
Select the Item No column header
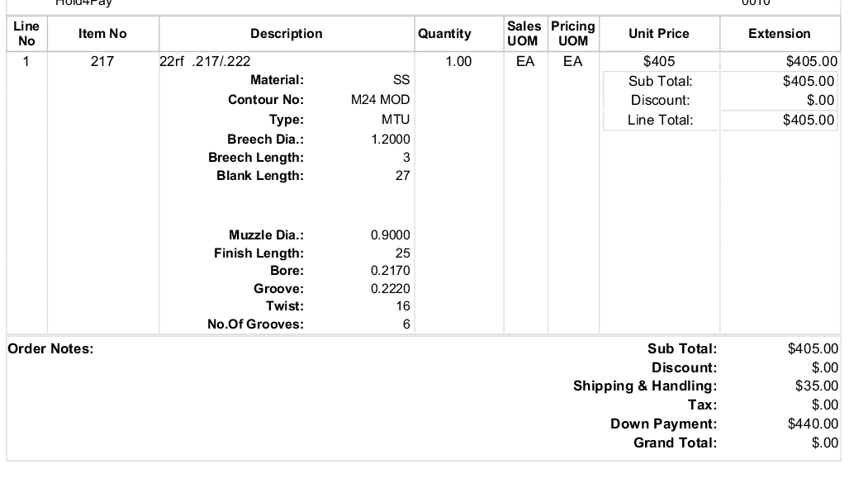coord(102,34)
